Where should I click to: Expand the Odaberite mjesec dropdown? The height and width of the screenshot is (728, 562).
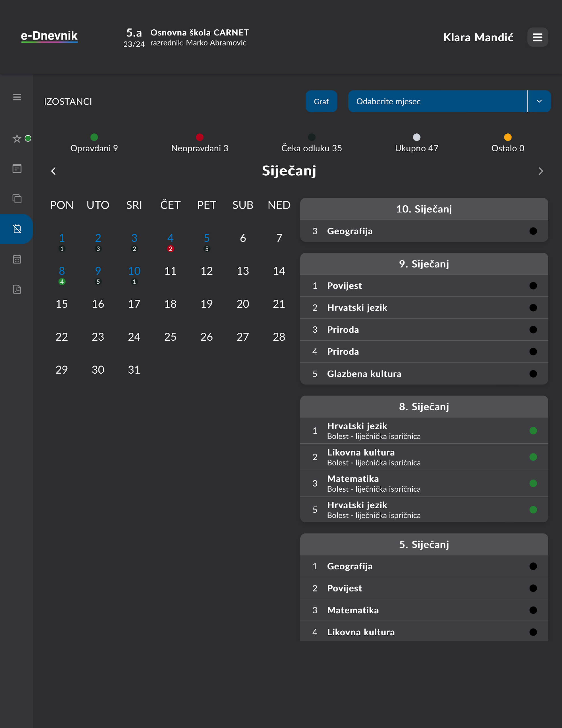539,101
